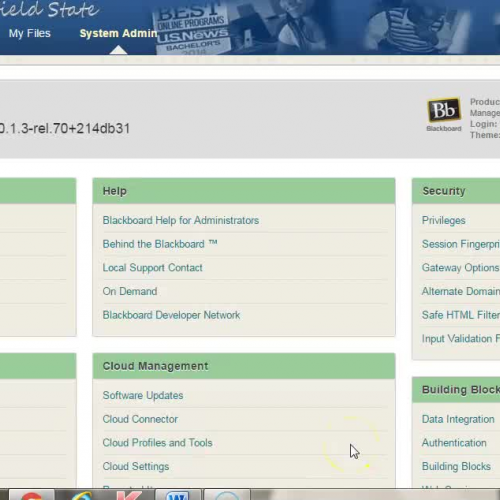This screenshot has width=500, height=500.
Task: Open the red K application in taskbar
Action: [x=129, y=495]
